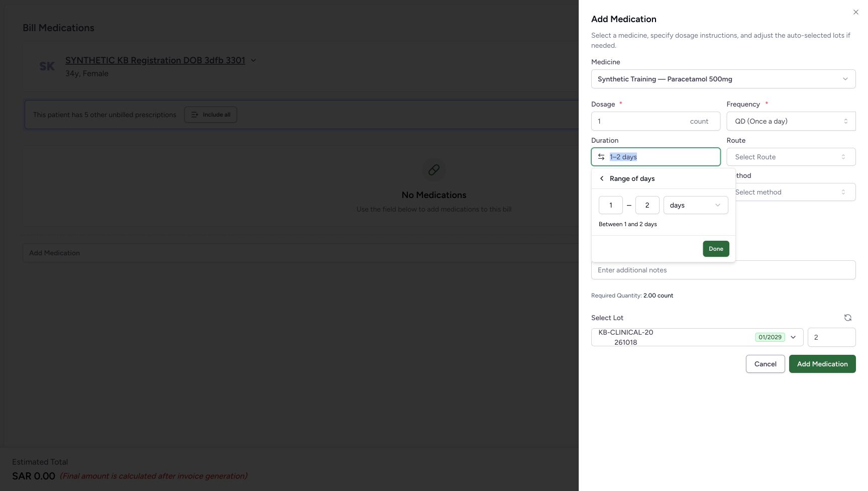
Task: Edit the lot quantity field
Action: pyautogui.click(x=831, y=337)
